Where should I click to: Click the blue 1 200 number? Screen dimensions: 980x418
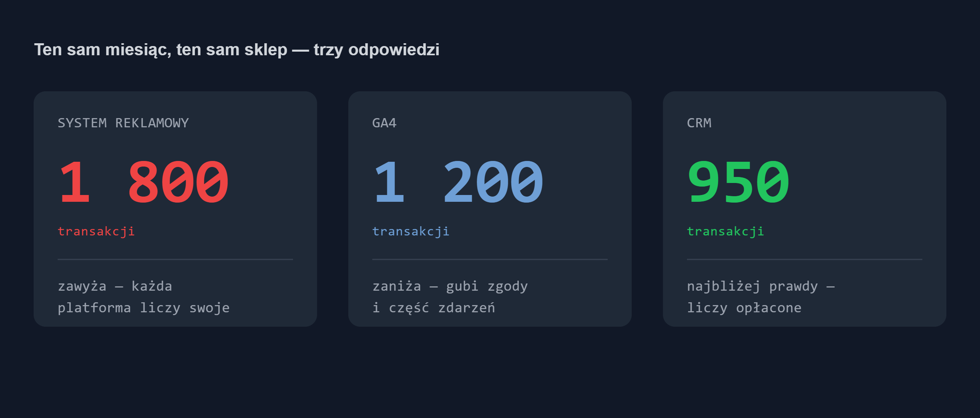(459, 182)
